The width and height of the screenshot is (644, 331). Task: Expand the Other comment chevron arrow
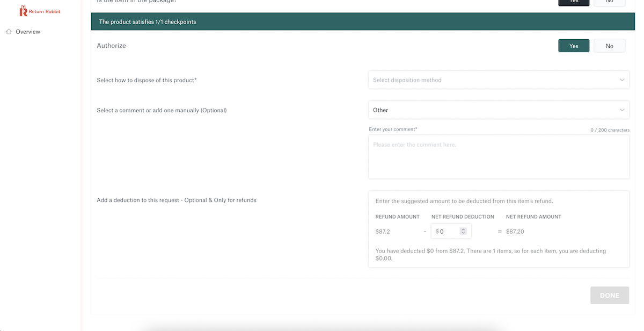pyautogui.click(x=622, y=110)
